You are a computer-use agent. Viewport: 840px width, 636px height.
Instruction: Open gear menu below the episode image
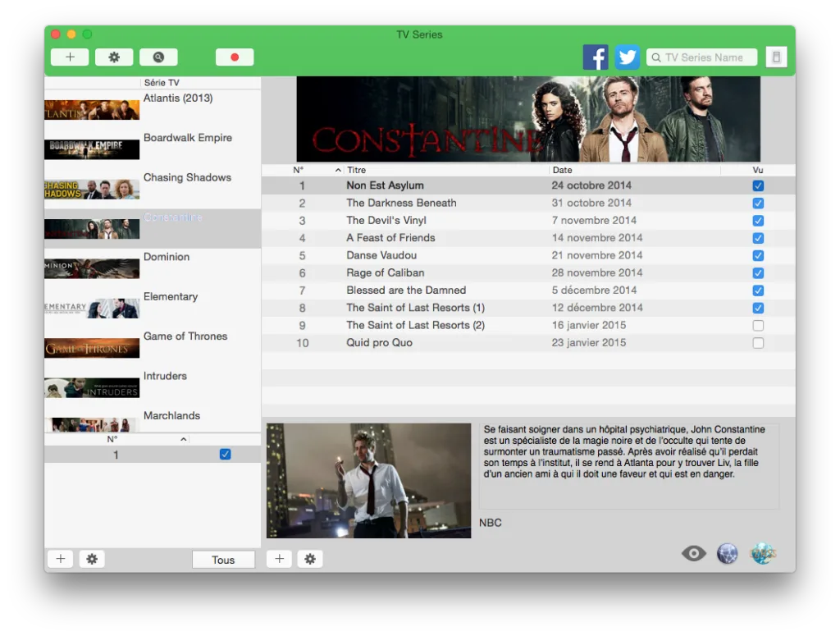310,559
